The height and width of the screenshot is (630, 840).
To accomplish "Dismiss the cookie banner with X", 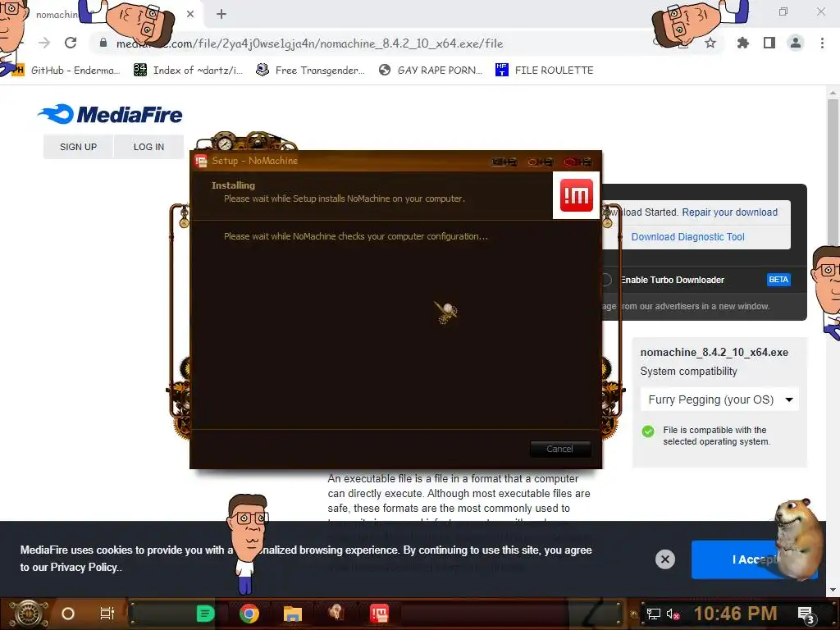I will [x=664, y=559].
